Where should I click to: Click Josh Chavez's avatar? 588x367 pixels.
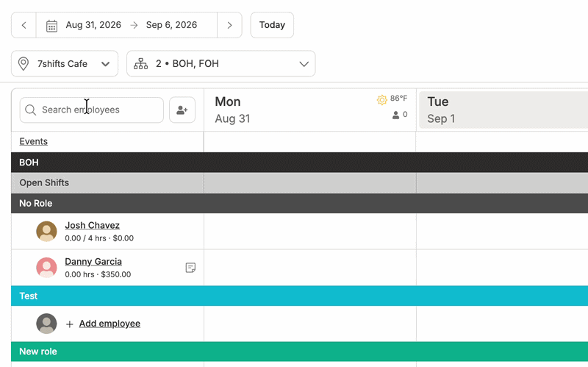(46, 231)
